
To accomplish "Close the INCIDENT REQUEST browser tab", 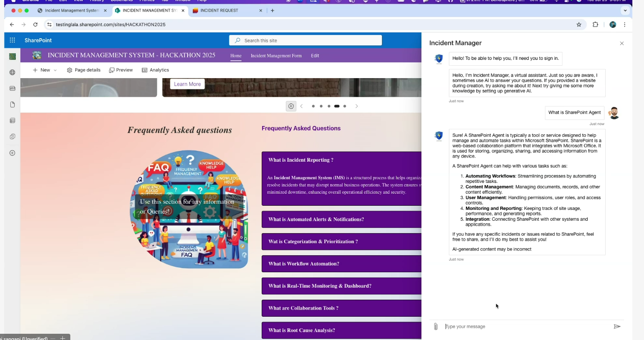I will pyautogui.click(x=261, y=10).
